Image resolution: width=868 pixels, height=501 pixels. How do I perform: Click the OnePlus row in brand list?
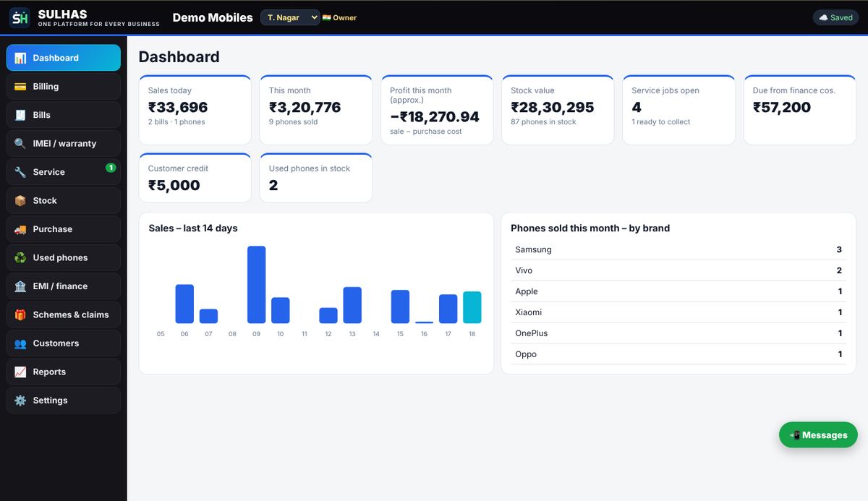click(678, 333)
